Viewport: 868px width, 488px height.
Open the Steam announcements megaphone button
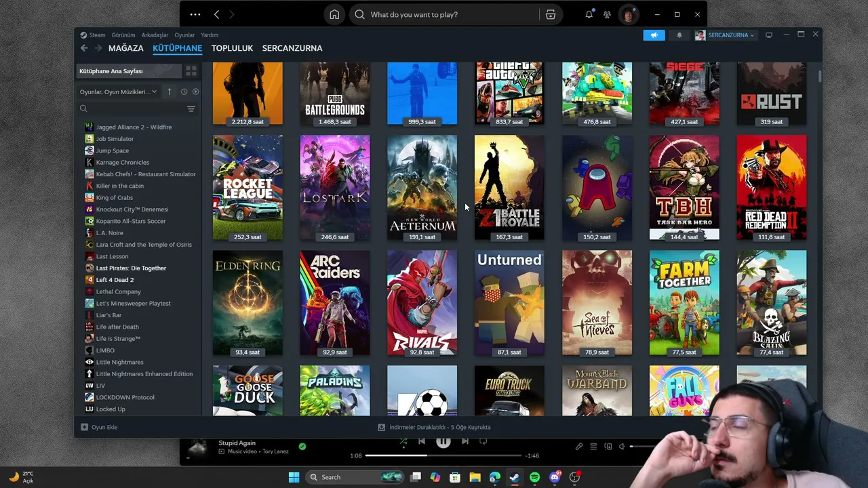coord(654,35)
